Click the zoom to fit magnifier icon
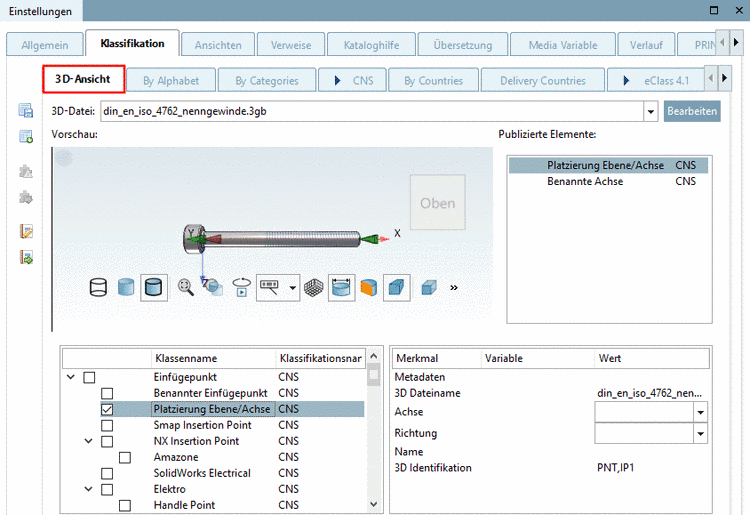The height and width of the screenshot is (515, 750). (186, 287)
